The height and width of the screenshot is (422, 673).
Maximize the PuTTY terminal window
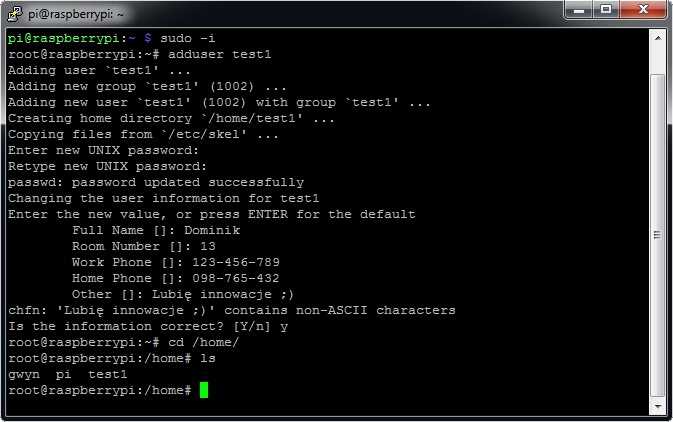tap(605, 10)
